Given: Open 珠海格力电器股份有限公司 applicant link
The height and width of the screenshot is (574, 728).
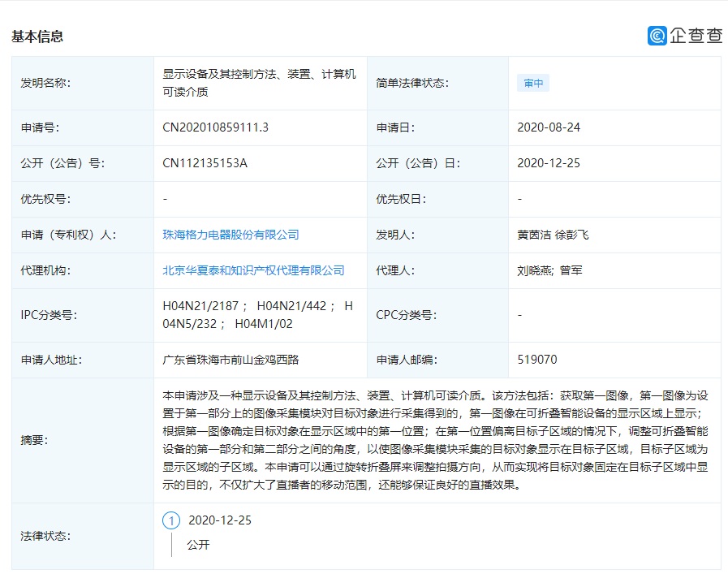Looking at the screenshot, I should (x=230, y=235).
